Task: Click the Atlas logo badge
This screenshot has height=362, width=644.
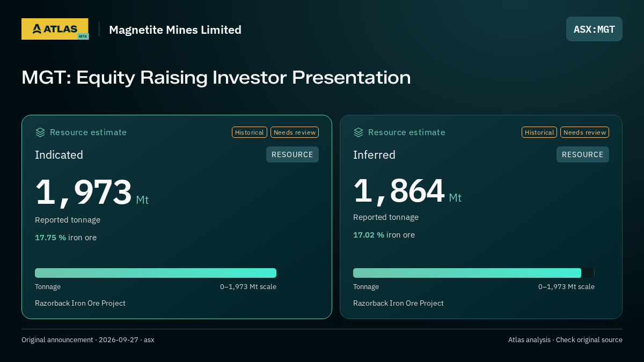Action: pos(55,29)
